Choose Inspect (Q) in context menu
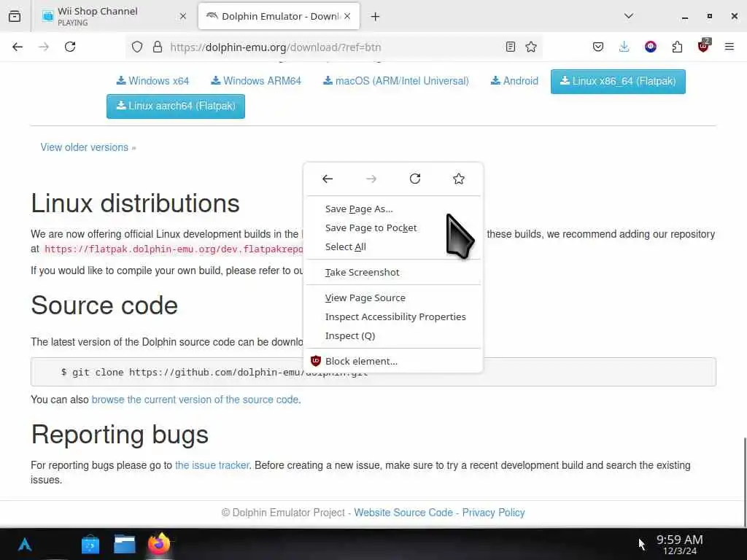Screen dimensions: 747x560 click(393, 335)
